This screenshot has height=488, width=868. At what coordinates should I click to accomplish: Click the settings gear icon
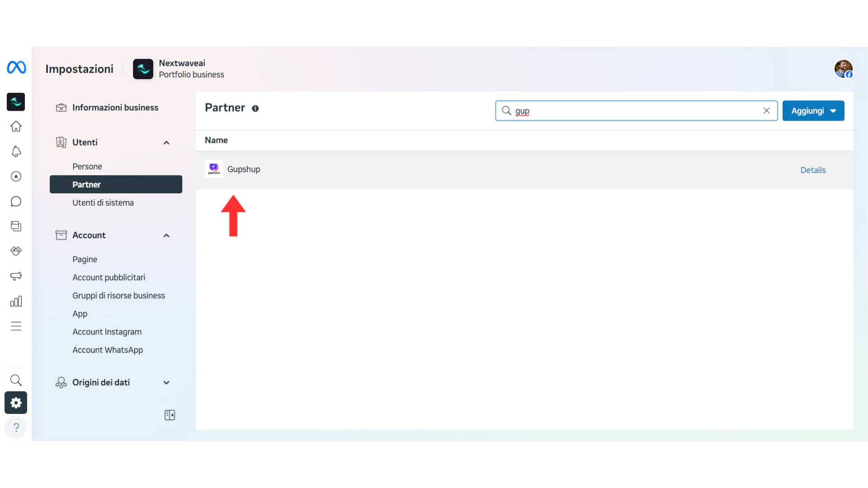coord(16,403)
